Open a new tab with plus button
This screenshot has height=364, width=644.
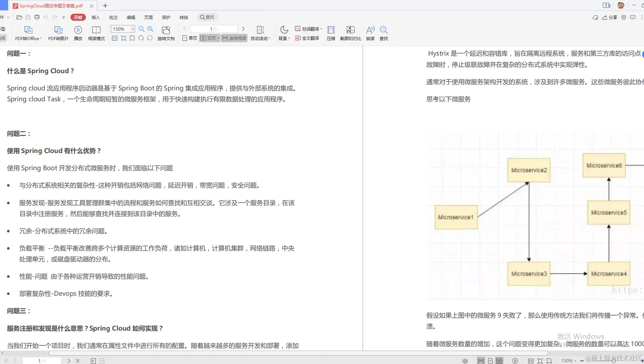pos(105,6)
